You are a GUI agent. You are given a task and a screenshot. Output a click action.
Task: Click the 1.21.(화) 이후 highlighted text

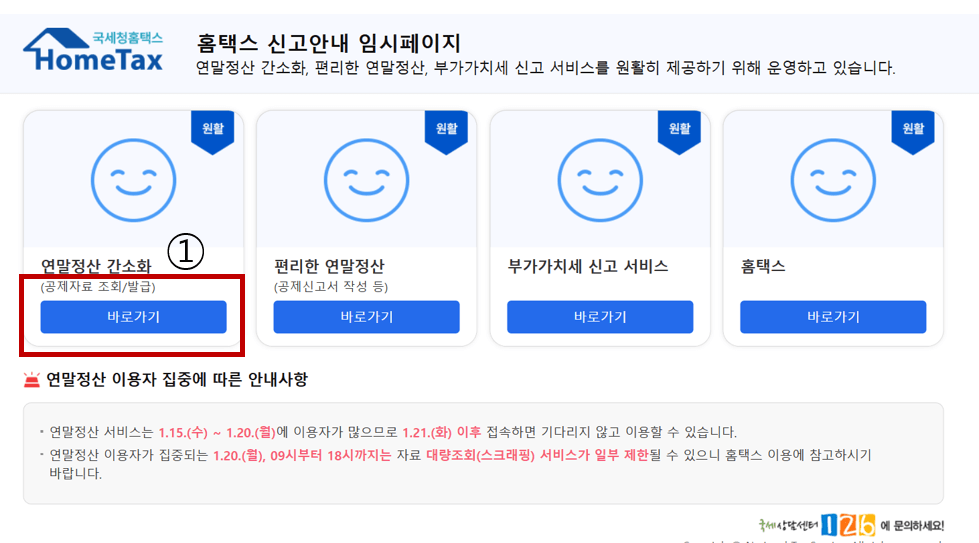click(x=441, y=432)
